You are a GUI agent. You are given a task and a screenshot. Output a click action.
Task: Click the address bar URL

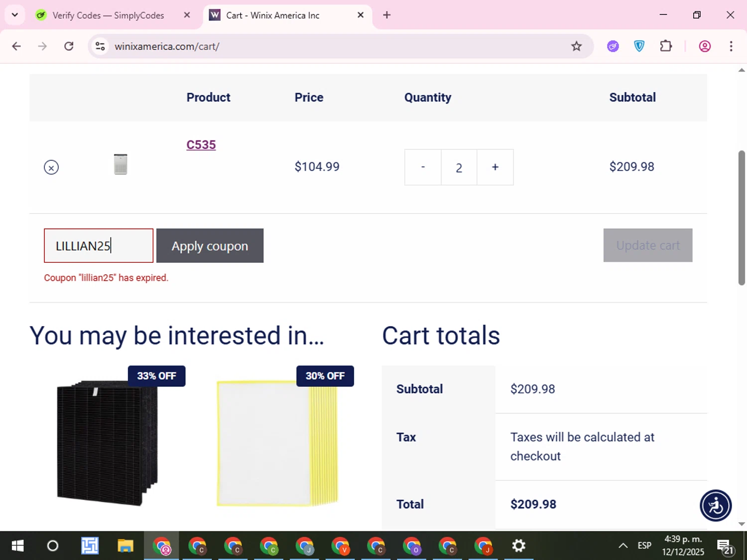[x=167, y=46]
